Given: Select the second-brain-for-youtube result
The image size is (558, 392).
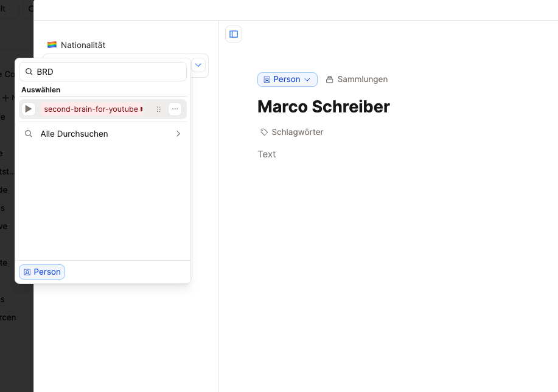Looking at the screenshot, I should (91, 109).
